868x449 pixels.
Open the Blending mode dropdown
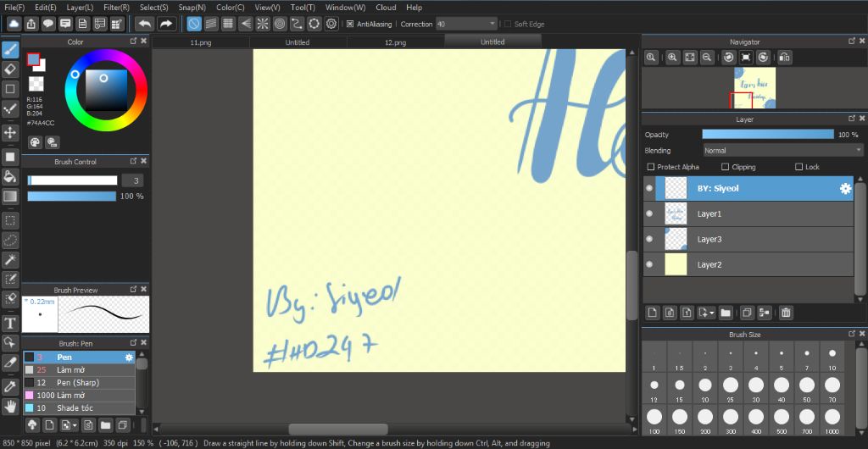tap(782, 151)
